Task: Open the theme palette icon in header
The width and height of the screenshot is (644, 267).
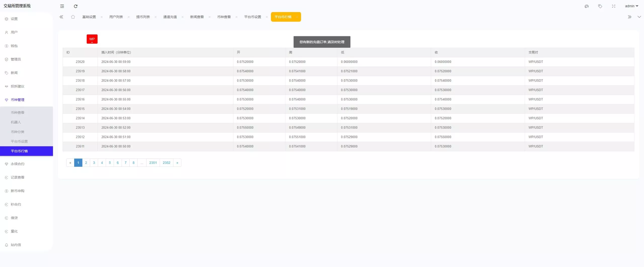Action: click(586, 6)
